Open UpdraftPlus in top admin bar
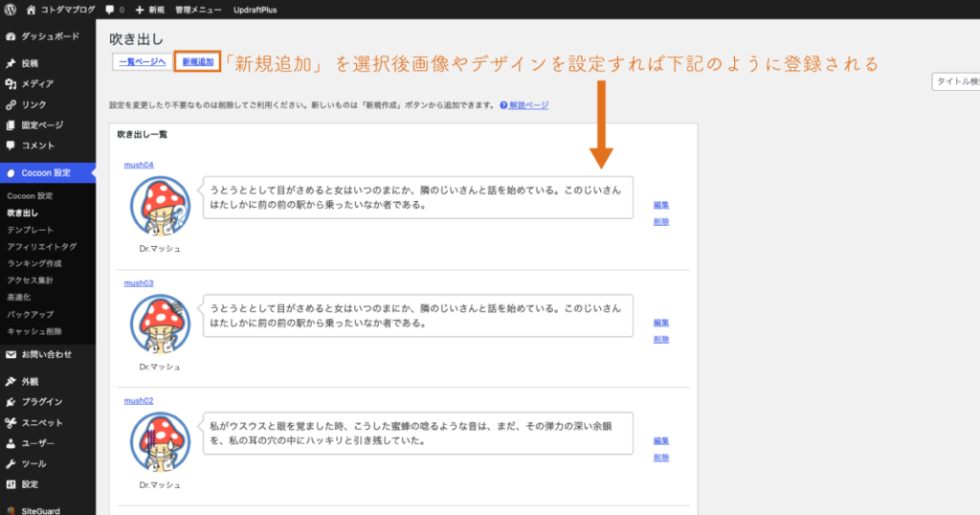 point(254,9)
